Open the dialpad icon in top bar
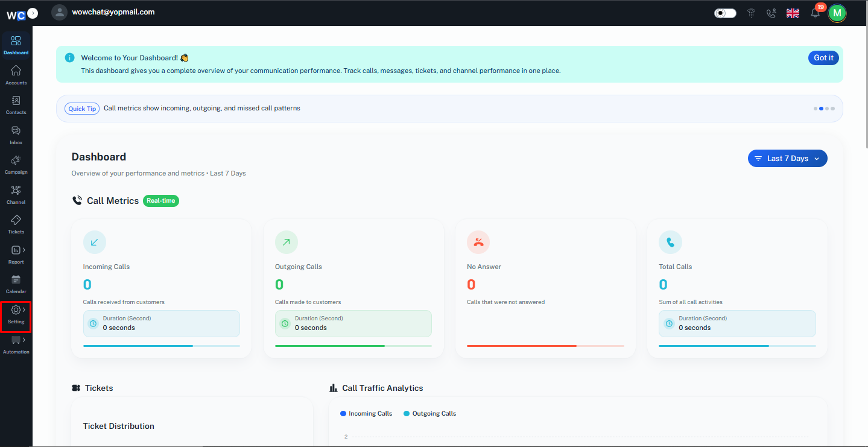This screenshot has width=868, height=447. coord(751,13)
